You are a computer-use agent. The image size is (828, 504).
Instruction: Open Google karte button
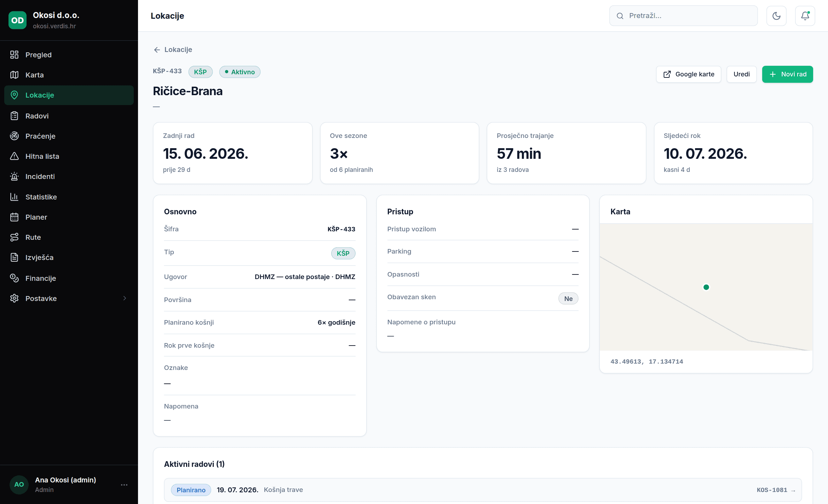coord(689,74)
